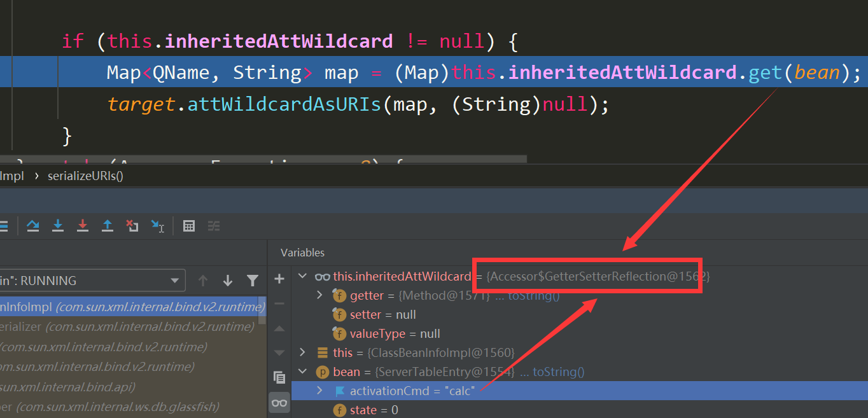This screenshot has height=418, width=868.
Task: Click the copy icon in the Variables toolbar
Action: [x=279, y=377]
